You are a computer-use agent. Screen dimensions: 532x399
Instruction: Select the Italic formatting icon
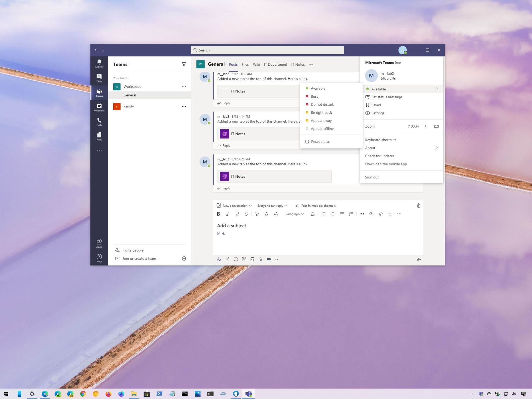[x=228, y=214]
